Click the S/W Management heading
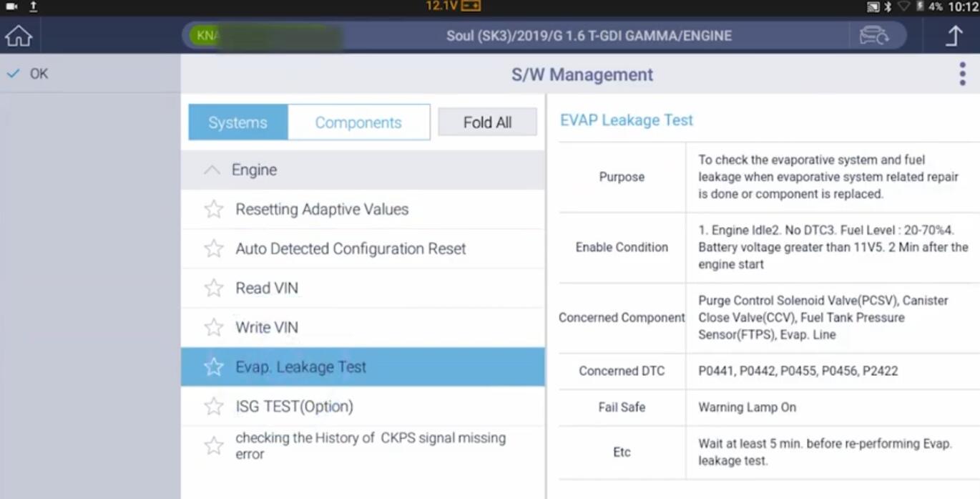 pyautogui.click(x=582, y=74)
